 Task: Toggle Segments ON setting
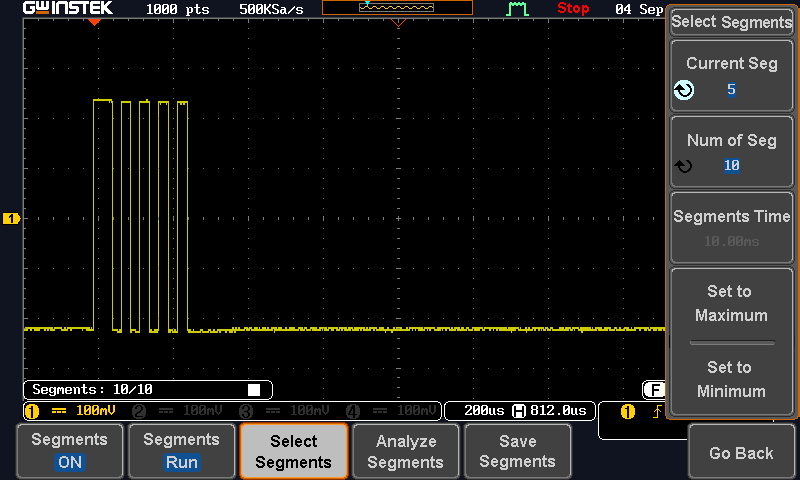(x=69, y=451)
